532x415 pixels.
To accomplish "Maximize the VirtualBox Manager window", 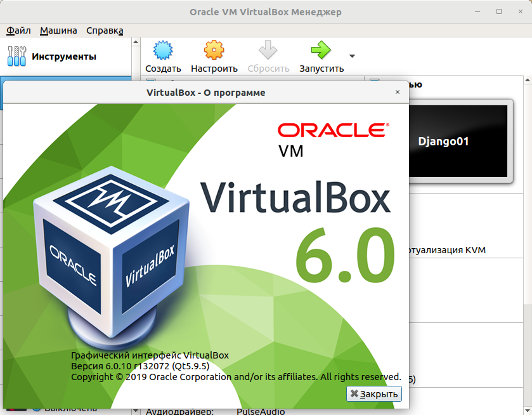I will (x=499, y=11).
